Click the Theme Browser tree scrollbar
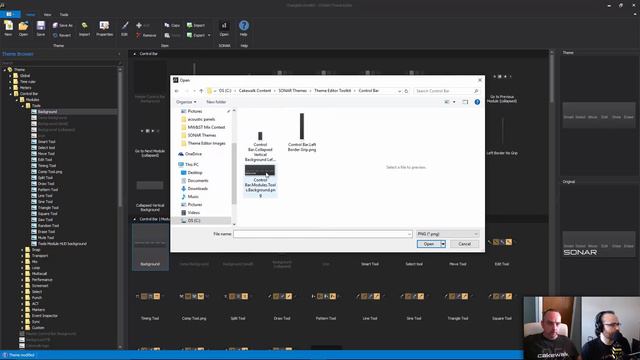Screen dimensions: 640x360 click(x=120, y=139)
